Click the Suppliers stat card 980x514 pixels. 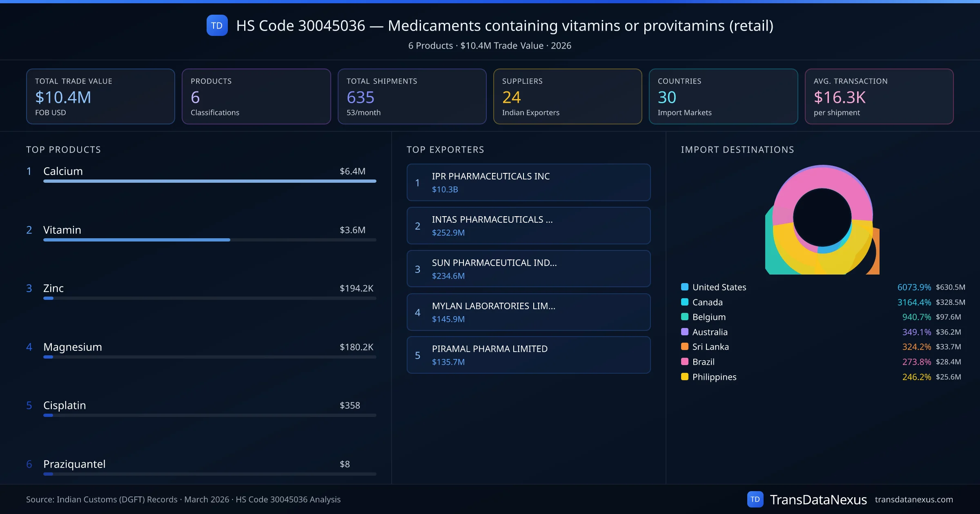[567, 96]
